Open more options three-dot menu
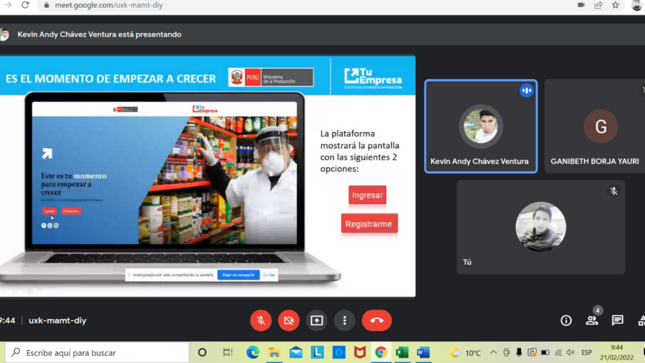This screenshot has width=645, height=363. [345, 320]
